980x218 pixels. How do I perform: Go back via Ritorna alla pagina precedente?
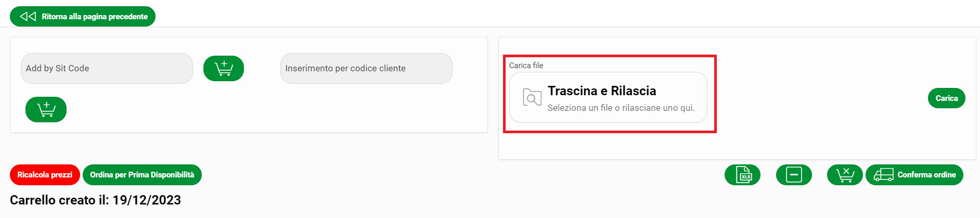95,17
